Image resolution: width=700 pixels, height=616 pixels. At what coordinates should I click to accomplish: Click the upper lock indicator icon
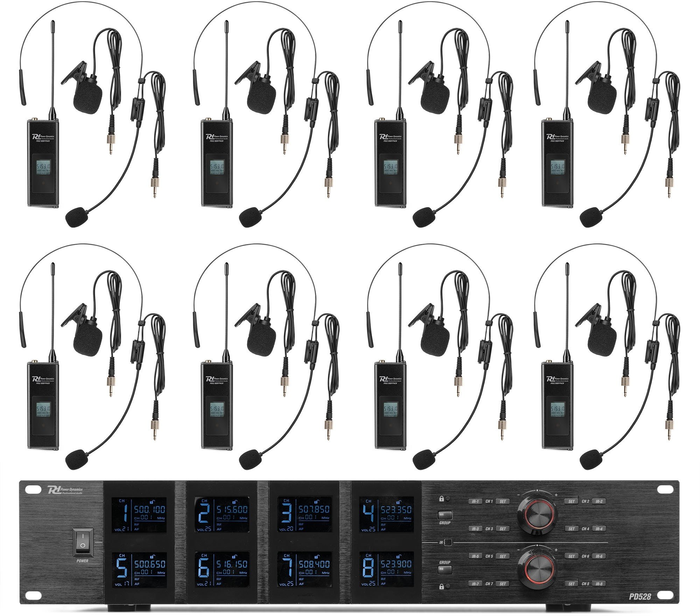click(x=442, y=499)
